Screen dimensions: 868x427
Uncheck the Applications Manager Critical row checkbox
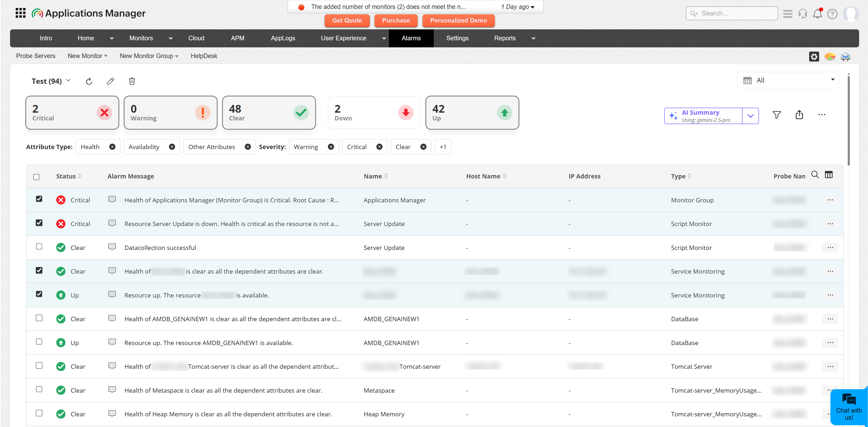point(39,199)
